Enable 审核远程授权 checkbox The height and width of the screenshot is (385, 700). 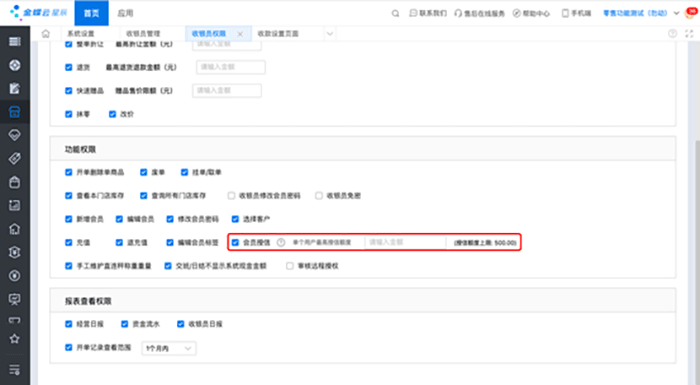pos(290,266)
